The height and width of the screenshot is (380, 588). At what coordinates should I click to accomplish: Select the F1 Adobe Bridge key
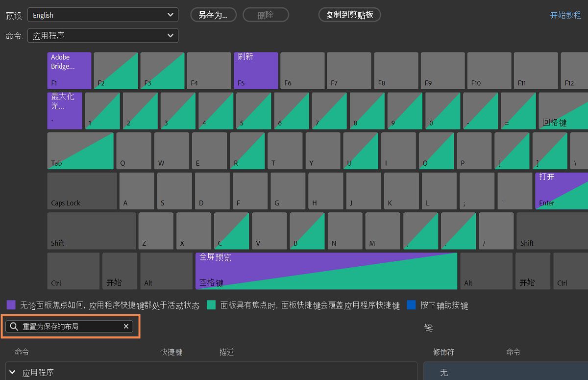[69, 71]
